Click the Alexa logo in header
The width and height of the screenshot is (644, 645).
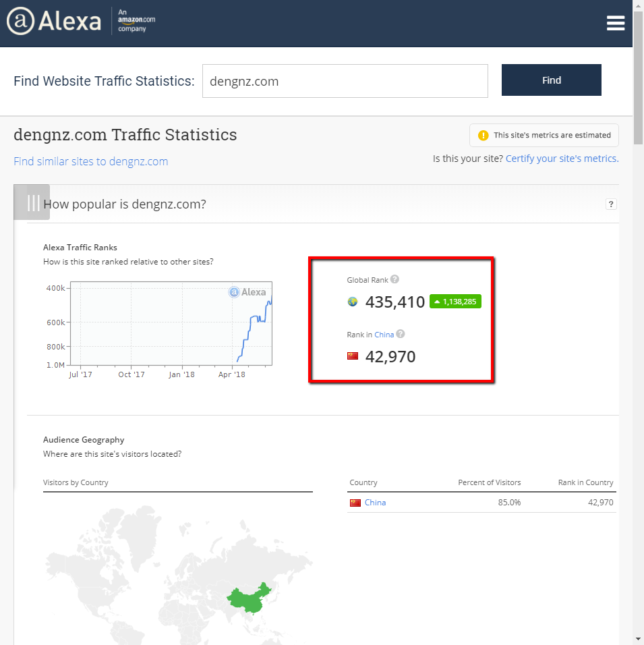54,21
